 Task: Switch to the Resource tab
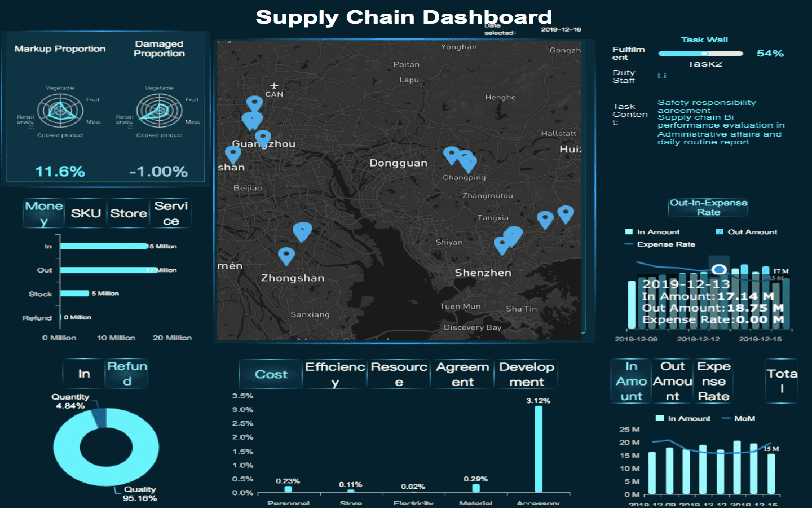tap(399, 374)
